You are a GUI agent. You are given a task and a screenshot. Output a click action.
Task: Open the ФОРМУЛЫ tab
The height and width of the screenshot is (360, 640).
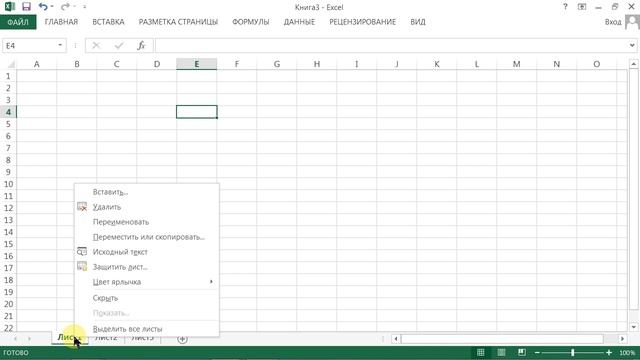pyautogui.click(x=251, y=22)
